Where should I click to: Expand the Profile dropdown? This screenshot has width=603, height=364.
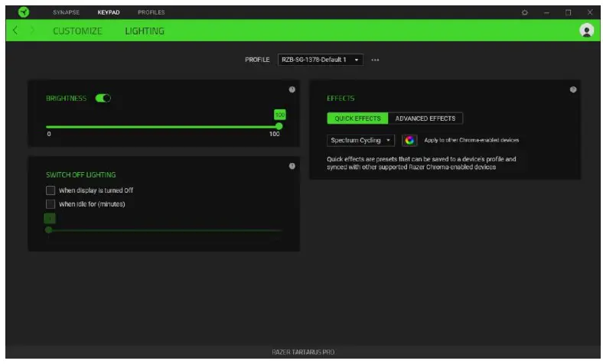point(320,60)
